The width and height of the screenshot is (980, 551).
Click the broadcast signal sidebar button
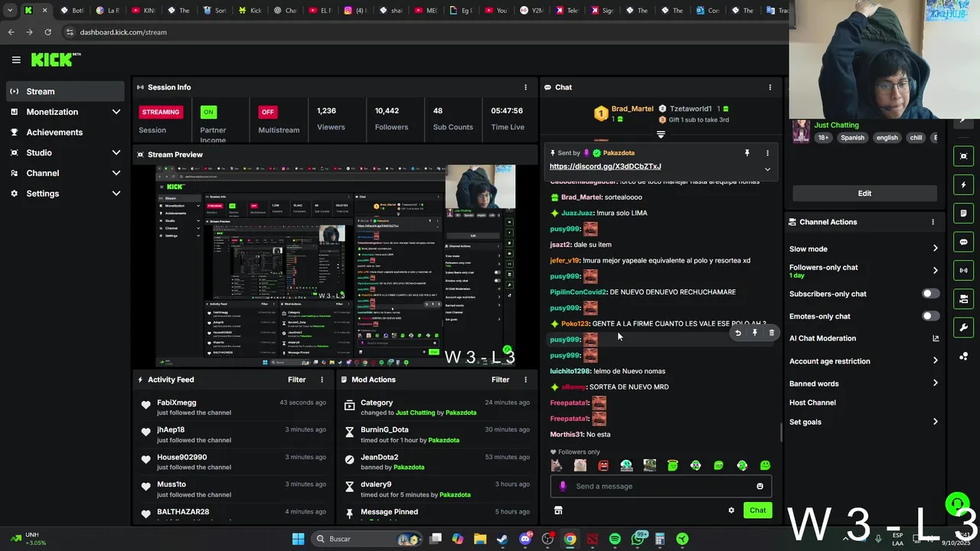pos(963,270)
